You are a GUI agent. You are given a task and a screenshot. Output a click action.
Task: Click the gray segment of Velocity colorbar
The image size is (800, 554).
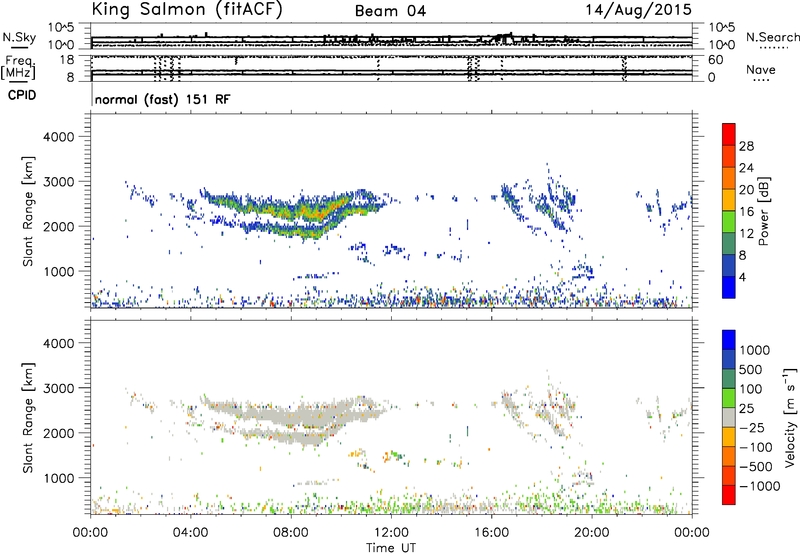click(x=729, y=418)
